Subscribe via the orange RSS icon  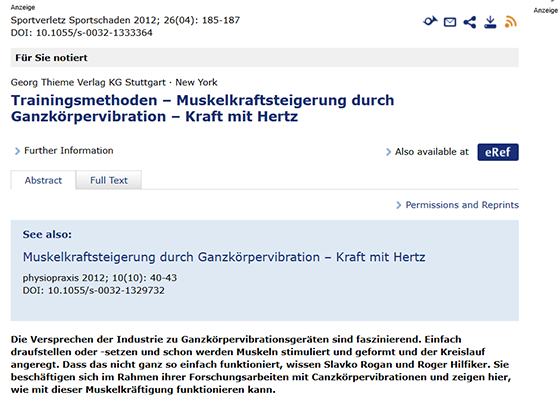pos(511,22)
